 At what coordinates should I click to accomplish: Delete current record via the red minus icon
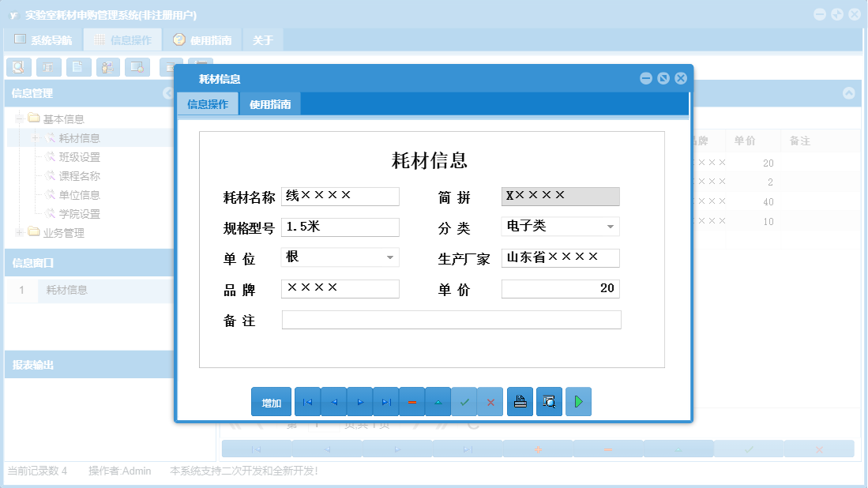[x=411, y=401]
